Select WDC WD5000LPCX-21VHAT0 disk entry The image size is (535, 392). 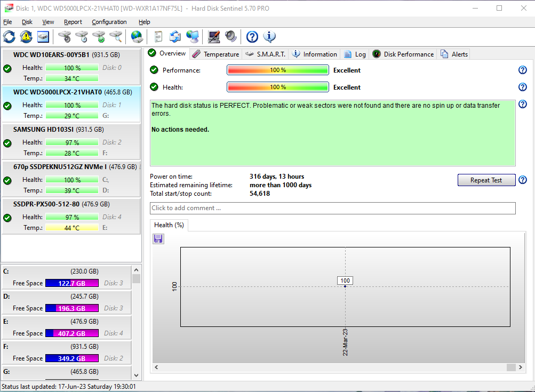pos(71,104)
